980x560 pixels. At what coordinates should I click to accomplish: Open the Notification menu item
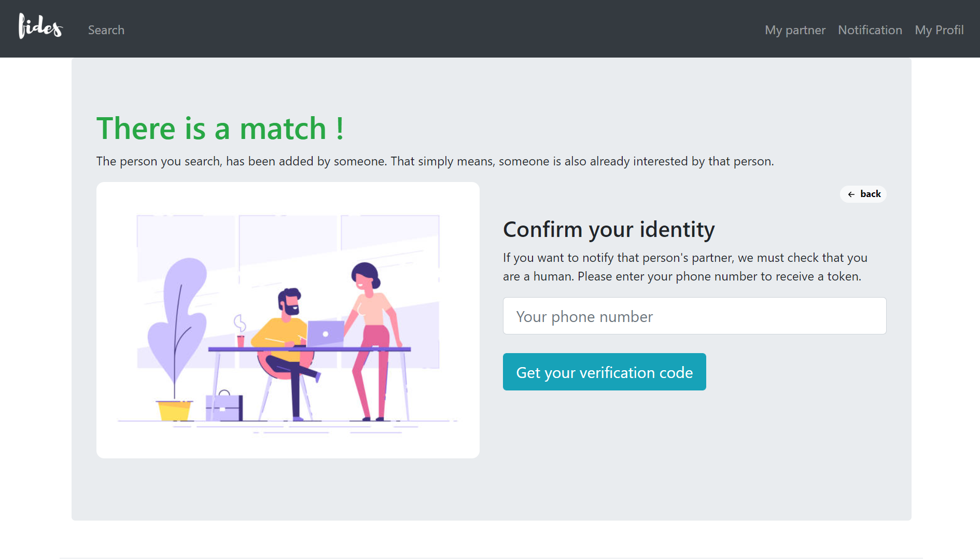point(870,30)
